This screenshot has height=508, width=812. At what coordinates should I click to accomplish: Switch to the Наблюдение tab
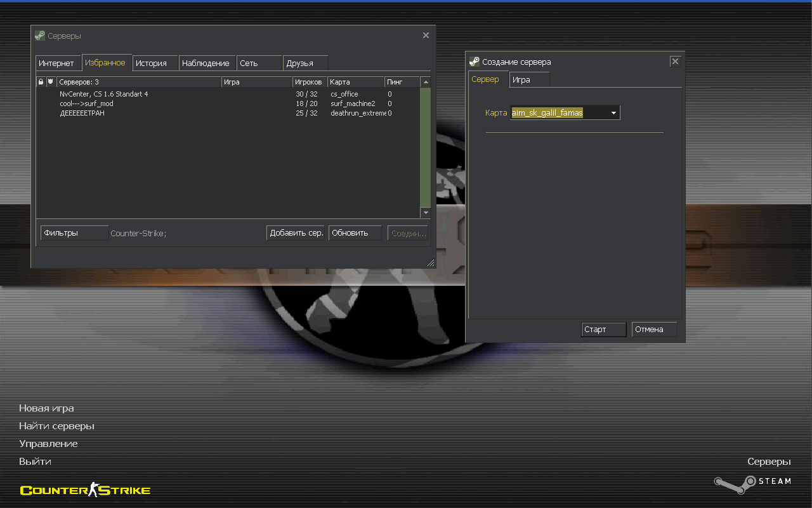click(208, 63)
